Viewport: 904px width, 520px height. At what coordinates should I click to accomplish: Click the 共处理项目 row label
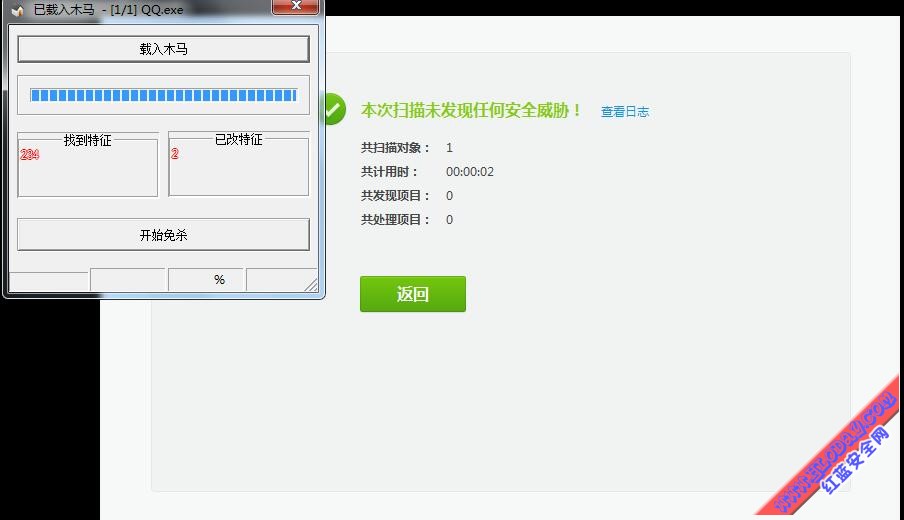[396, 220]
